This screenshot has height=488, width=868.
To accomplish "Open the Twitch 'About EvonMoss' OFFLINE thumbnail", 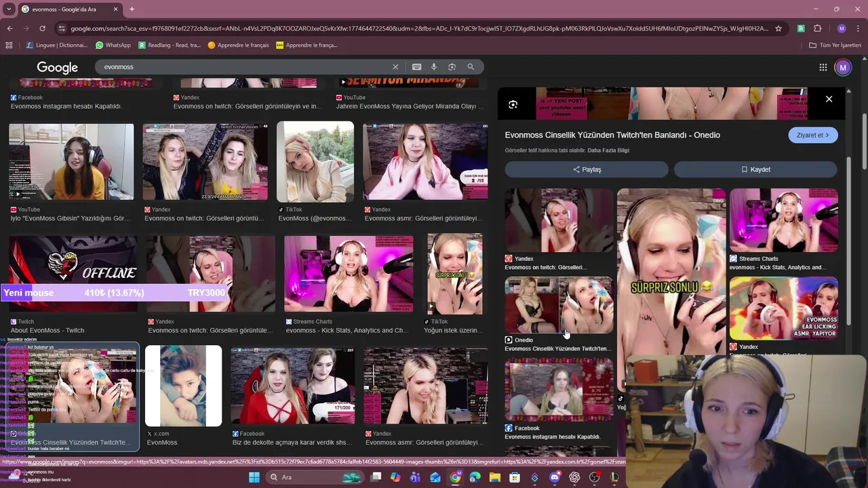I will pos(73,274).
